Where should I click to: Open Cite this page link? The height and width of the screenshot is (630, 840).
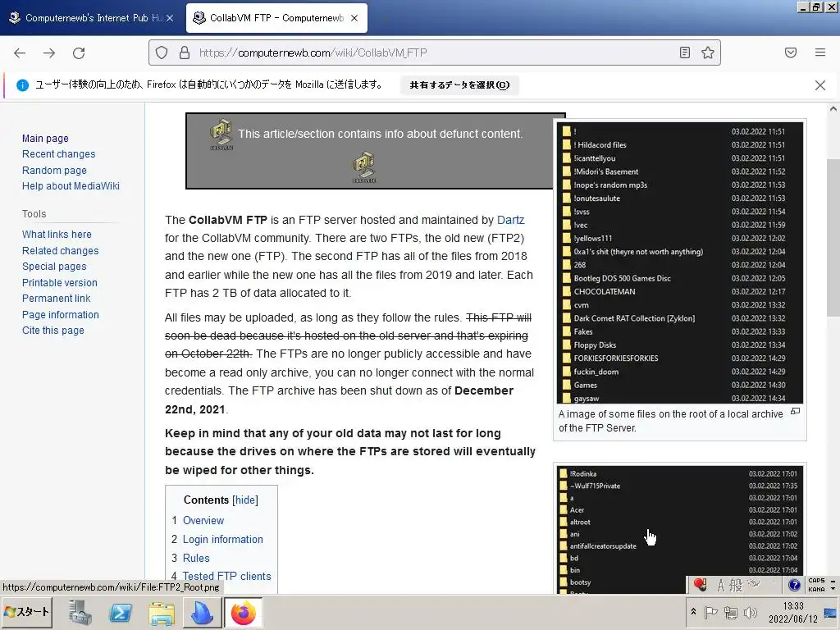tap(53, 330)
